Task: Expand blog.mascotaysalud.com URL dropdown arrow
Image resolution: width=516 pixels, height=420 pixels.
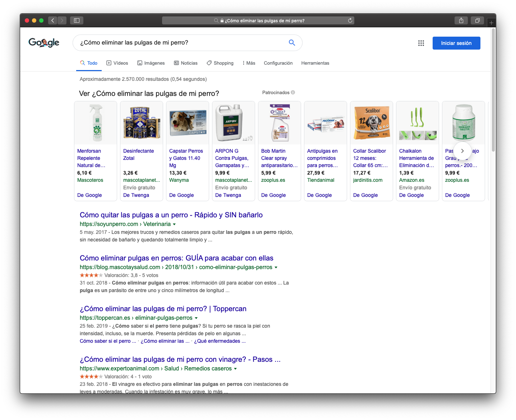Action: [x=276, y=267]
